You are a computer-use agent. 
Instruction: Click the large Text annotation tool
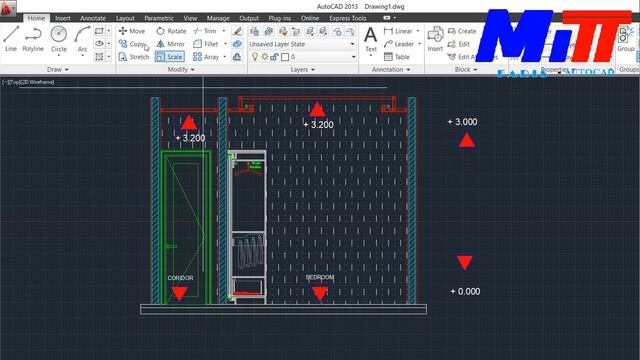point(371,40)
